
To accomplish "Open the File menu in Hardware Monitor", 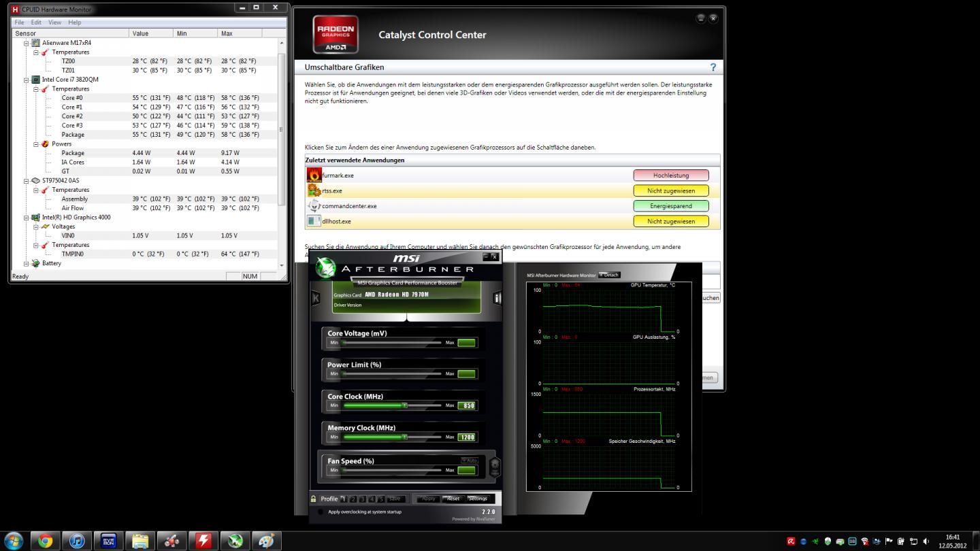I will (19, 22).
